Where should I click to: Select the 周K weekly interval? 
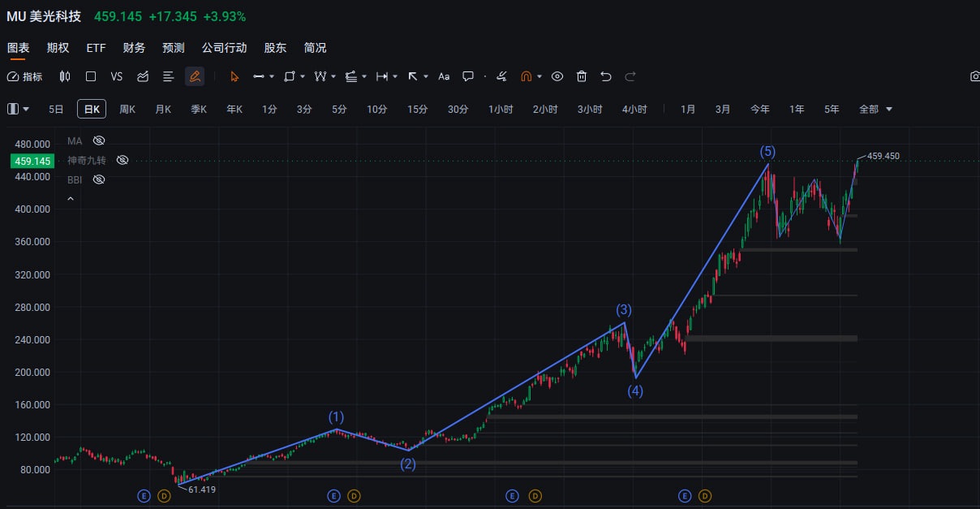coord(127,109)
